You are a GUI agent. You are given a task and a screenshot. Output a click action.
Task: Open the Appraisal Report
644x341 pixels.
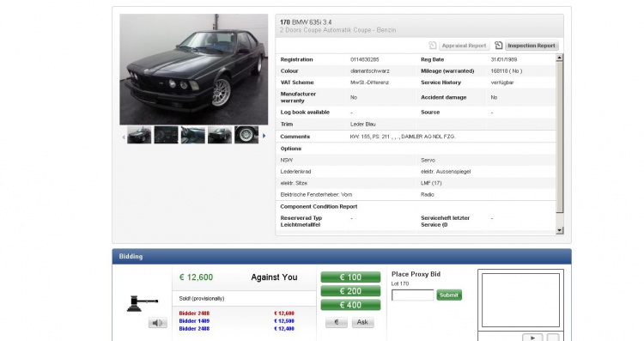(x=464, y=46)
